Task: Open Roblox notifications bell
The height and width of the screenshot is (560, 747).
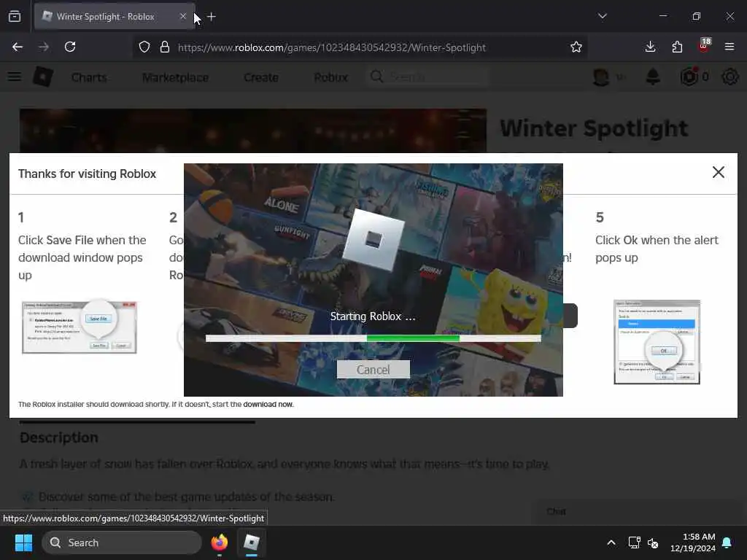Action: pos(653,77)
